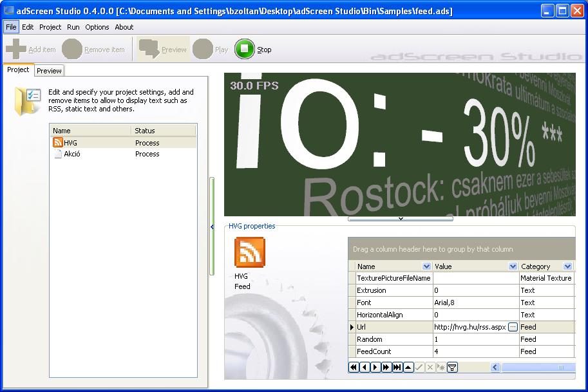This screenshot has height=392, width=588.
Task: Click the empty TexturePictureFileName value cell
Action: (x=475, y=278)
